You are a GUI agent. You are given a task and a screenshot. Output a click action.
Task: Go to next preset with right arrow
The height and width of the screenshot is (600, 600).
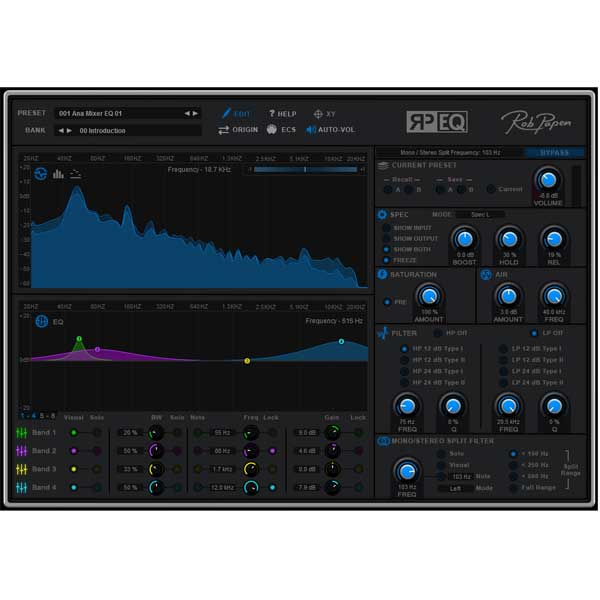(195, 113)
